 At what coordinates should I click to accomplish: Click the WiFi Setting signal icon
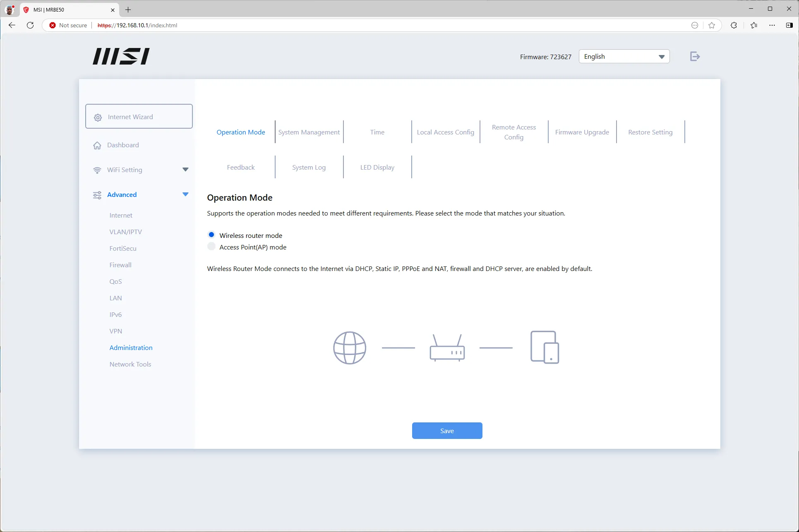coord(97,170)
